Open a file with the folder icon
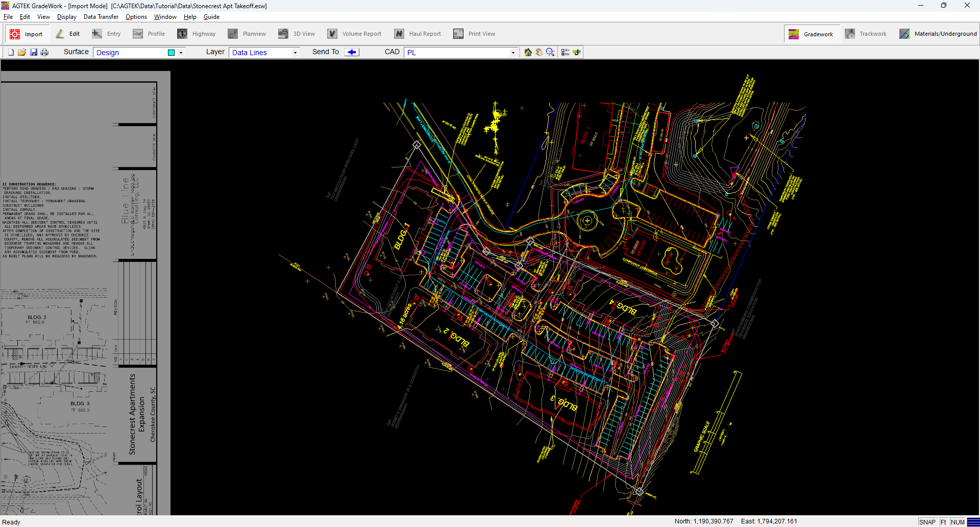This screenshot has height=527, width=980. pos(22,52)
